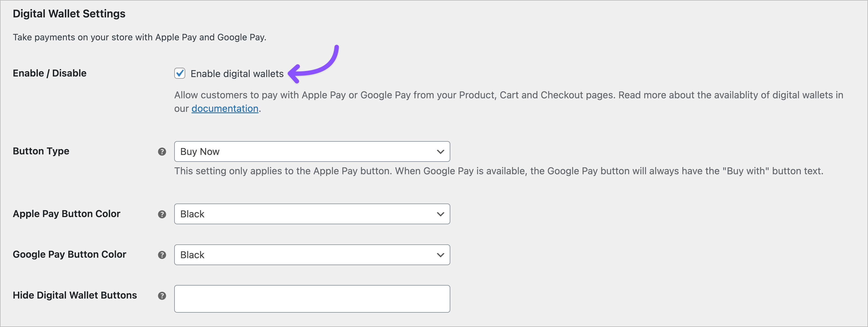The width and height of the screenshot is (868, 327).
Task: Click the chevron on Google Pay color selector
Action: (440, 255)
